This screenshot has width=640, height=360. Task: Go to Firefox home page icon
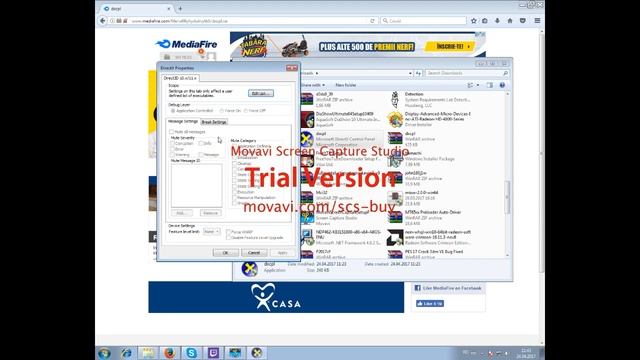[x=510, y=21]
